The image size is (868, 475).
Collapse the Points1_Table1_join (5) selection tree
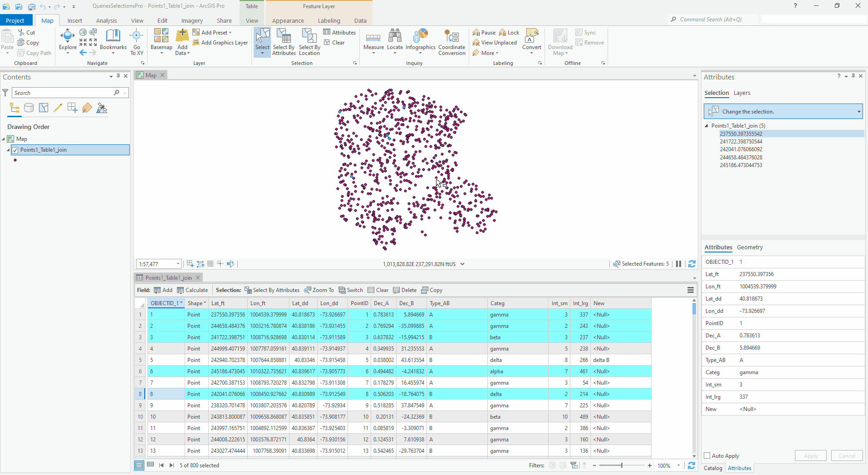coord(706,126)
